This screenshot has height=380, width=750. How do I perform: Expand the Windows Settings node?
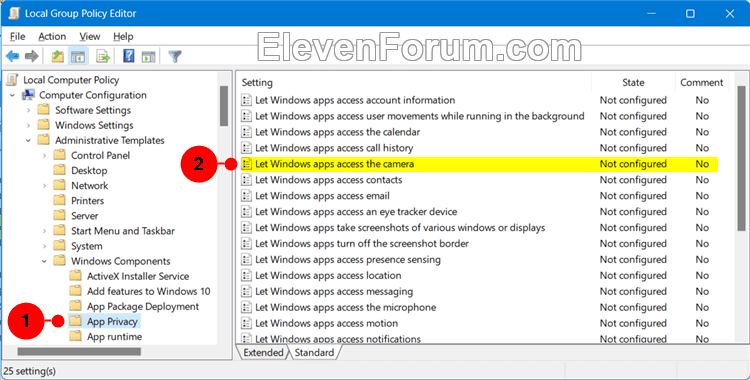click(x=28, y=125)
